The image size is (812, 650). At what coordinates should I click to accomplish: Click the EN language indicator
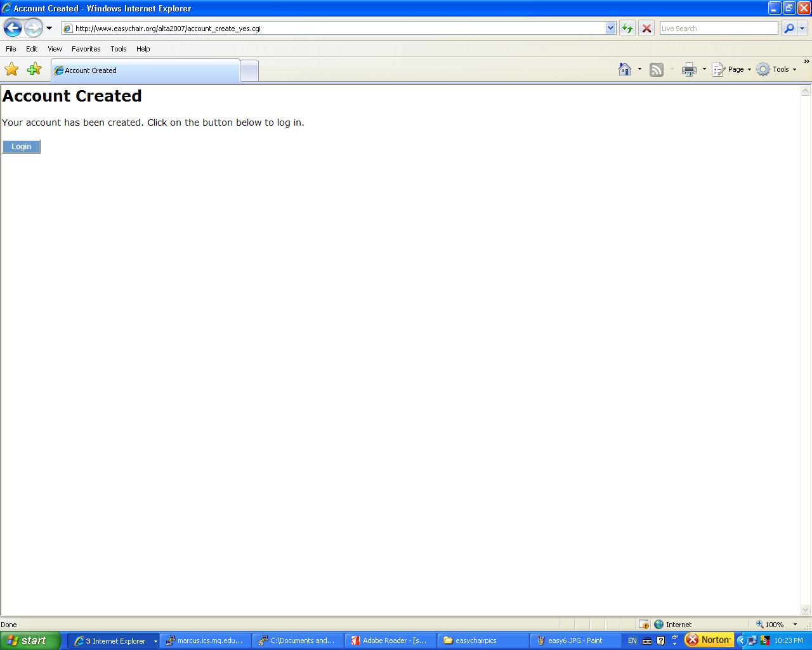pyautogui.click(x=632, y=640)
